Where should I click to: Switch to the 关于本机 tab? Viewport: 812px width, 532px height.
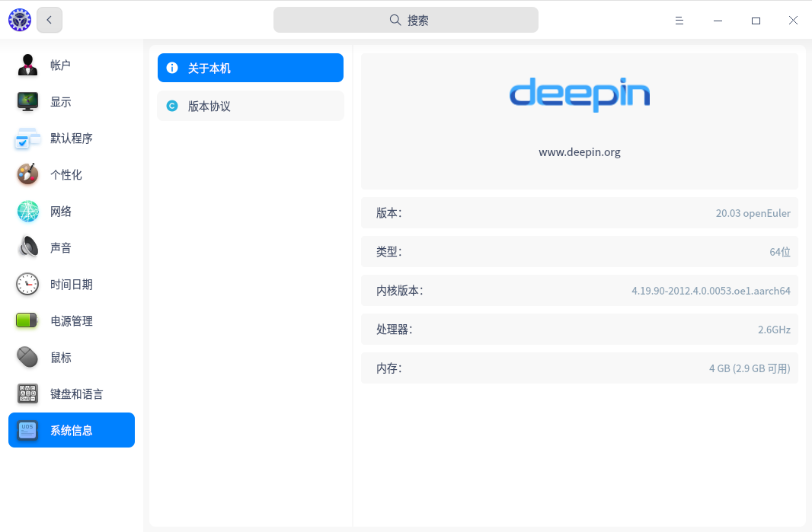250,68
